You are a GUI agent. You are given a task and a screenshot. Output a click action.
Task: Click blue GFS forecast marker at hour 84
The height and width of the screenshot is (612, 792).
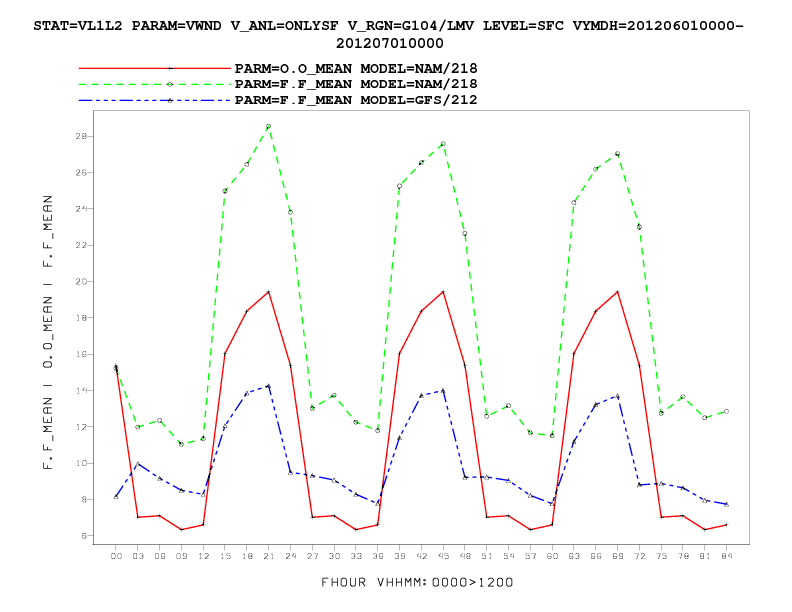tap(726, 504)
